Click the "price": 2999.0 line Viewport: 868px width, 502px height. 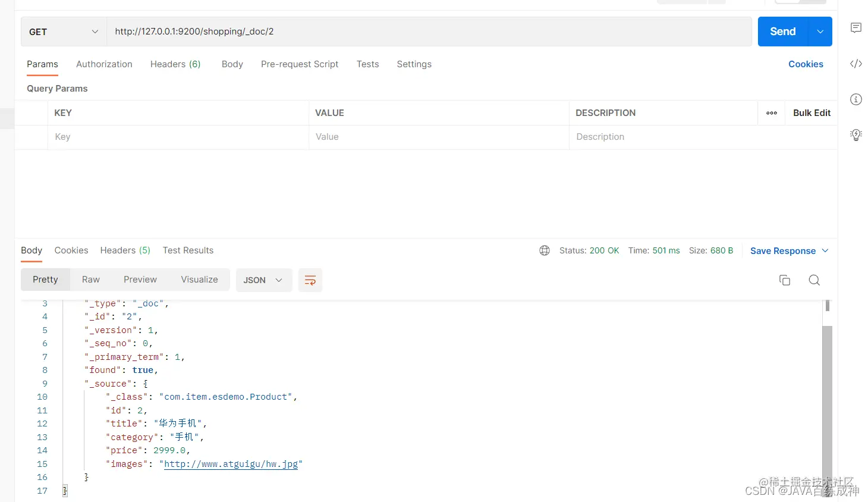148,450
